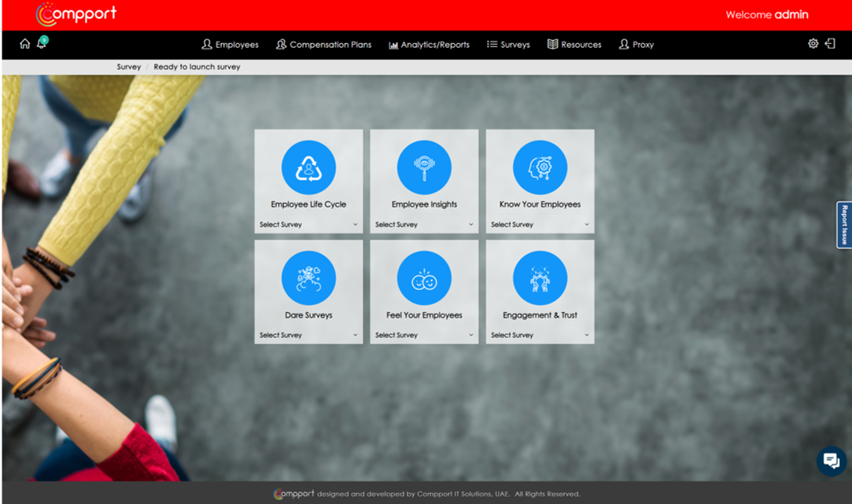The width and height of the screenshot is (852, 504).
Task: Open the Employees menu
Action: [231, 45]
